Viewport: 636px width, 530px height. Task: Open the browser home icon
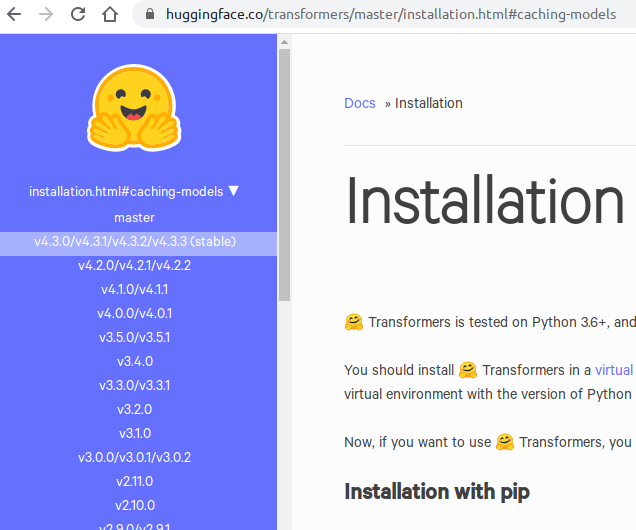(x=110, y=15)
